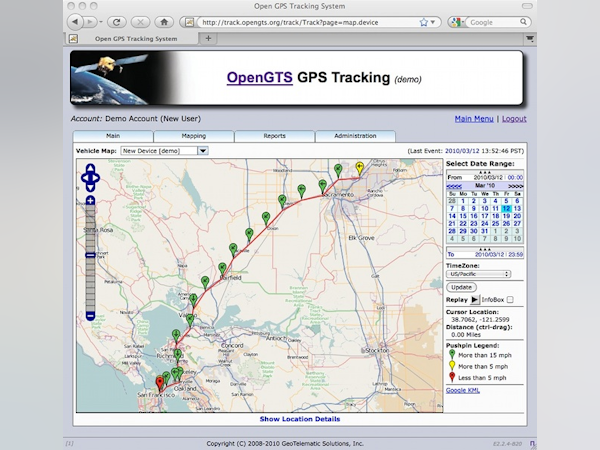
Task: Expand the To date calendar
Action: point(485,249)
